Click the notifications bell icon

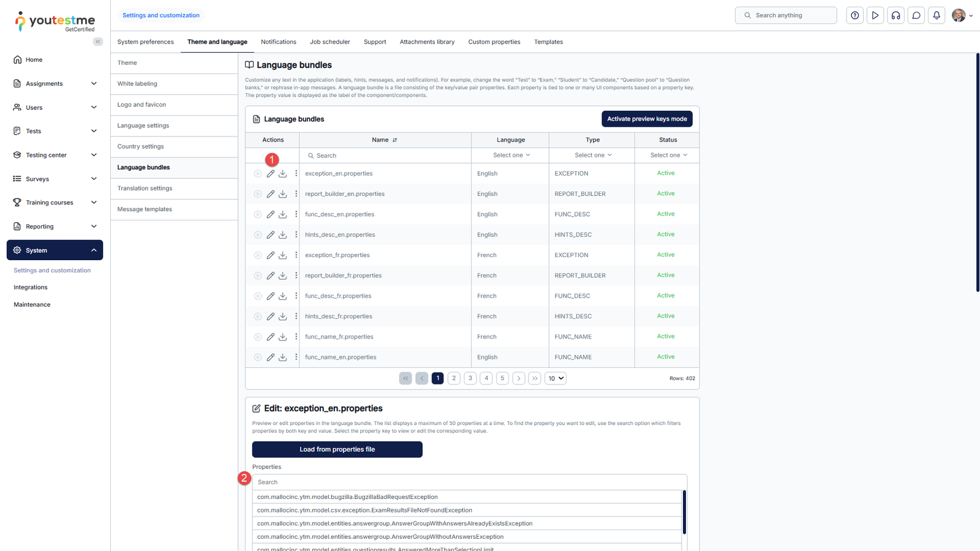937,15
